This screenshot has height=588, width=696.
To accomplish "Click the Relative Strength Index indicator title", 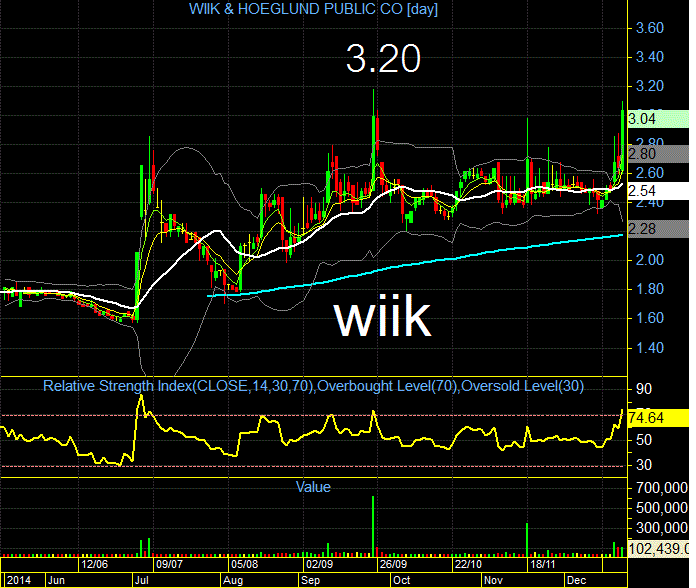I will 313,386.
